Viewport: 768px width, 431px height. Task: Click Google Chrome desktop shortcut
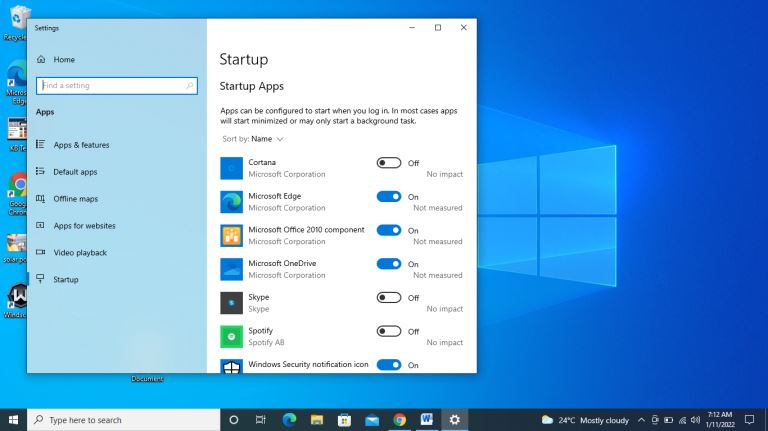pyautogui.click(x=19, y=193)
